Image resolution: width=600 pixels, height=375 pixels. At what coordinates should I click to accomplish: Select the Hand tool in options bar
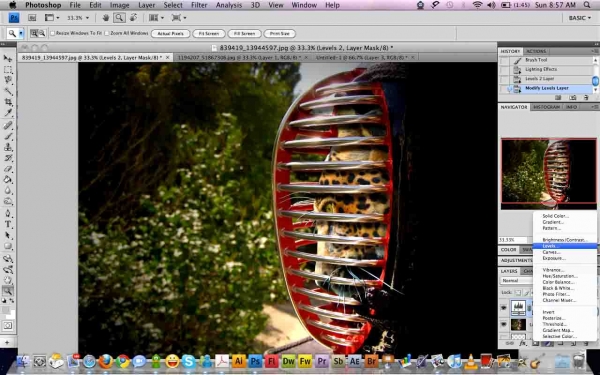click(106, 18)
